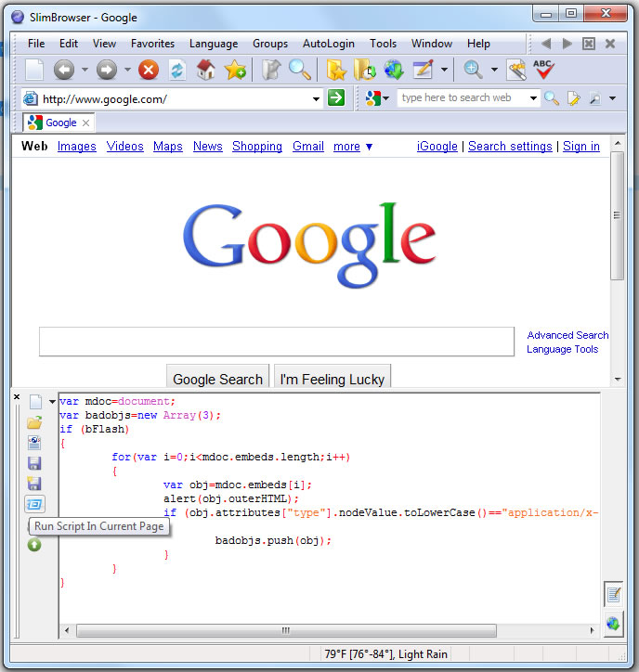Screen dimensions: 639x672
Task: Click the green Go arrow button
Action: (336, 97)
